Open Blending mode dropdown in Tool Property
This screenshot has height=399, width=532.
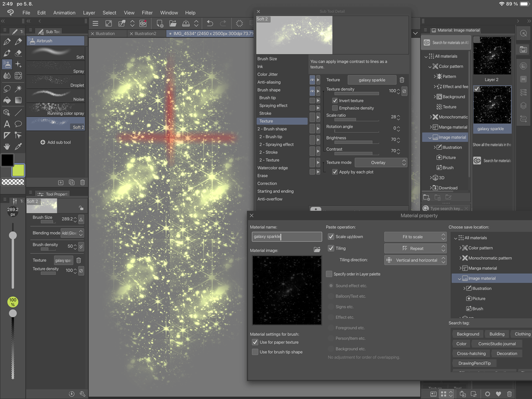click(72, 233)
